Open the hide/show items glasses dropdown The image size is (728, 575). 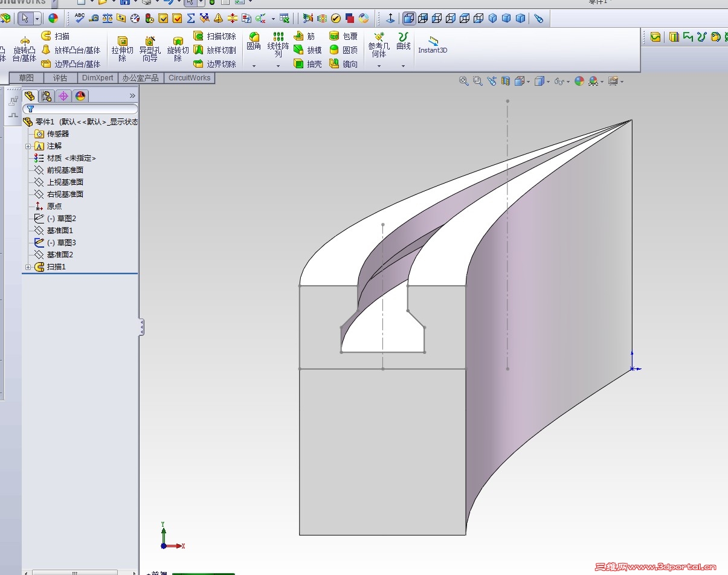pyautogui.click(x=562, y=81)
